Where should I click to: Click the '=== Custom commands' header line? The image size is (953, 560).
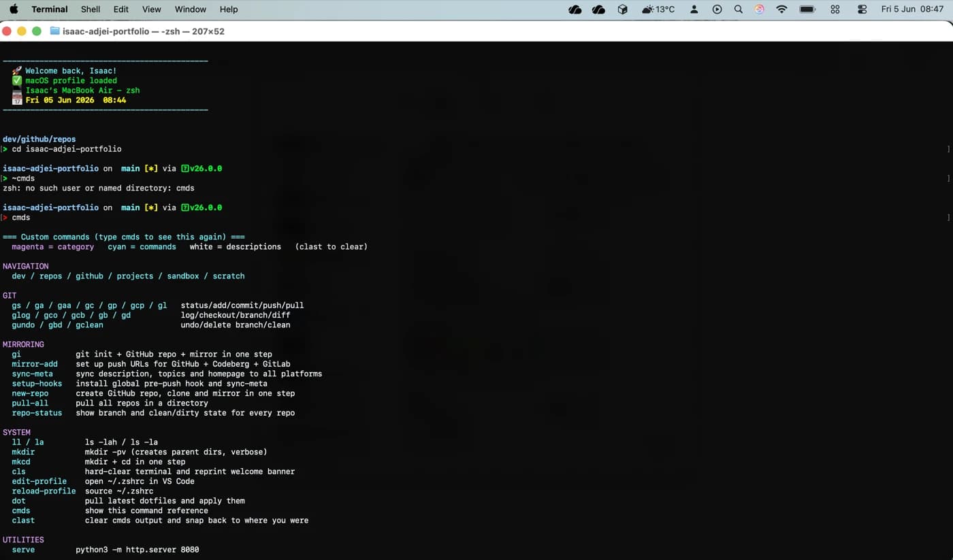[124, 237]
